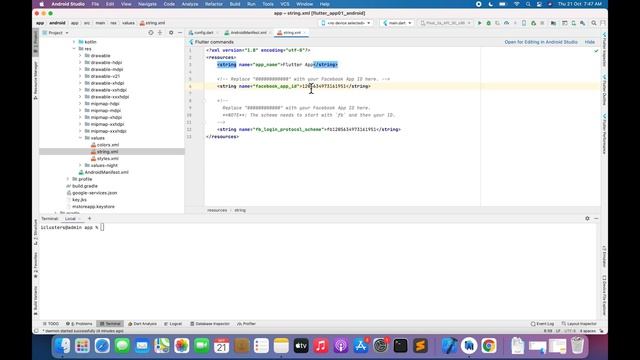Click Open for Editing in Android Studio
Screen dimensions: 640x360
coord(541,42)
